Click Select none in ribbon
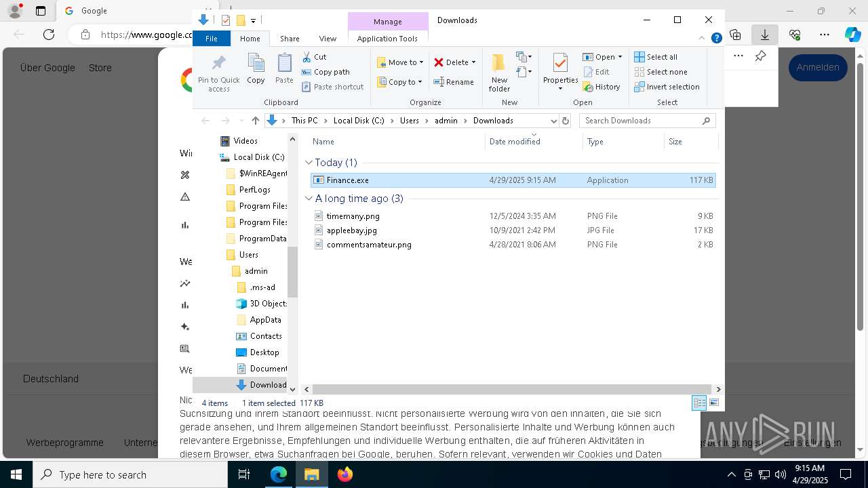Viewport: 868px width, 488px height. (x=660, y=72)
